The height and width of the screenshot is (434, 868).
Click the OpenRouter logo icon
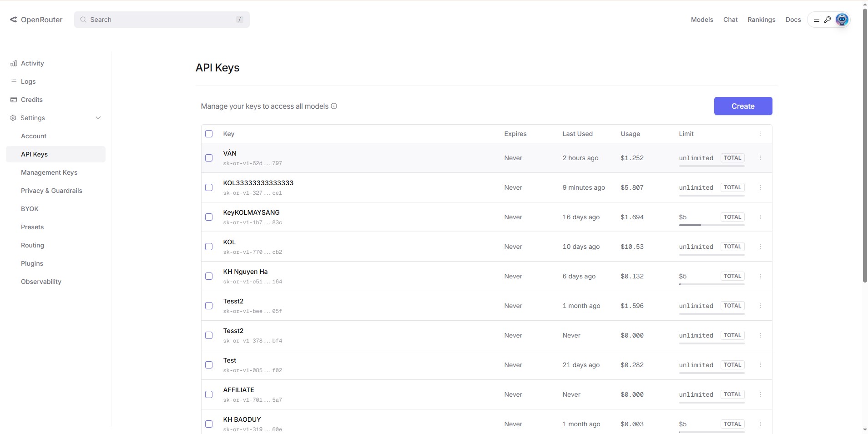[x=14, y=20]
